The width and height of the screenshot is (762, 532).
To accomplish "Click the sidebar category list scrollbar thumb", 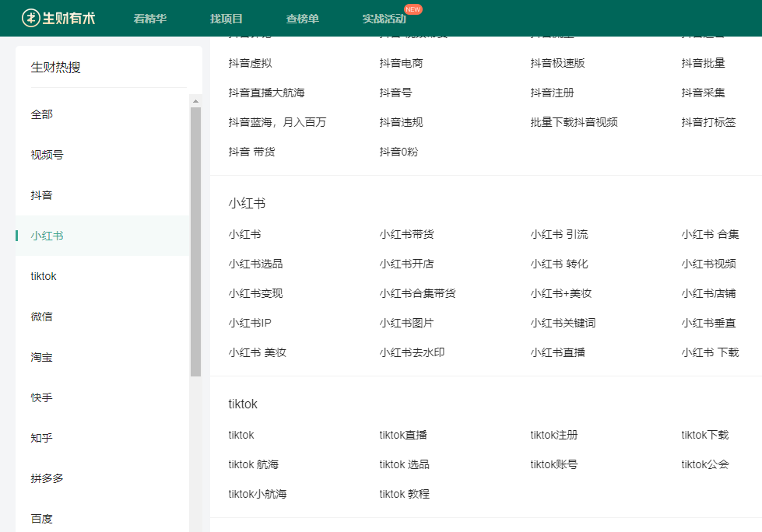I will pos(195,242).
